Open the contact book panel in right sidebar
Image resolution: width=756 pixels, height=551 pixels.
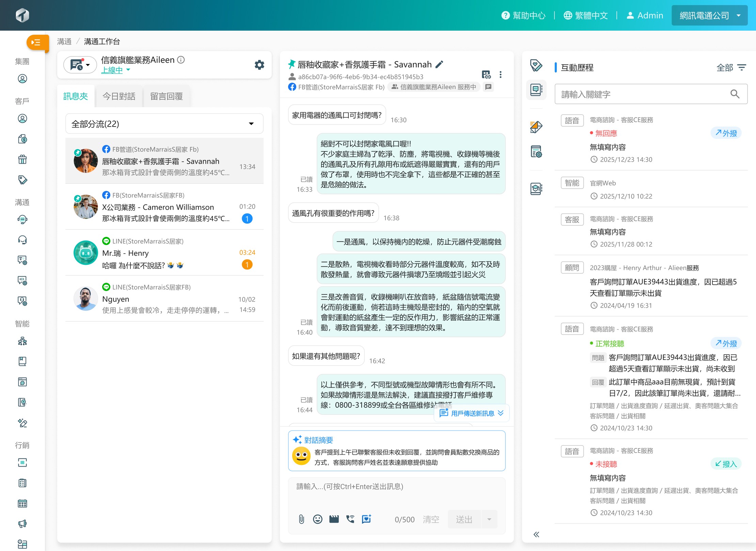[536, 90]
